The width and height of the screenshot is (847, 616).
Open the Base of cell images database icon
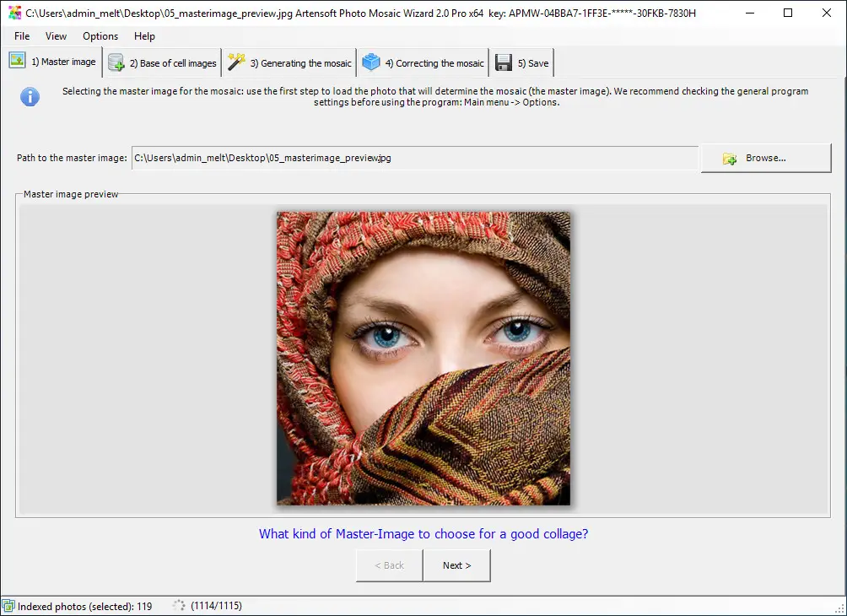coord(116,62)
